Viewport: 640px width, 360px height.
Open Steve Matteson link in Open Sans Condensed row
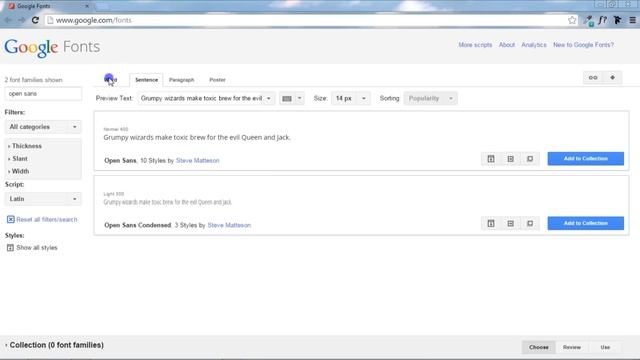tap(229, 225)
